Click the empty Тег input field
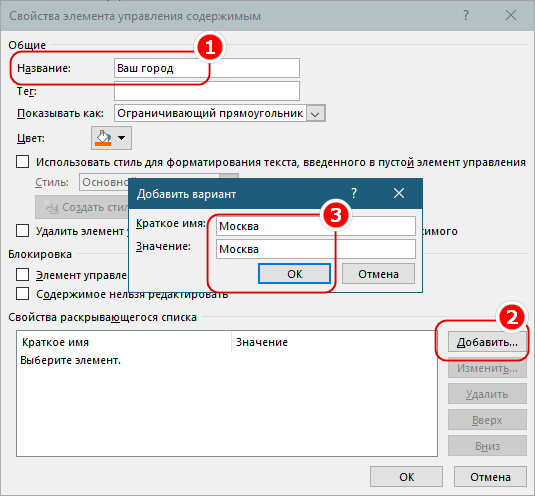535x496 pixels. click(207, 91)
